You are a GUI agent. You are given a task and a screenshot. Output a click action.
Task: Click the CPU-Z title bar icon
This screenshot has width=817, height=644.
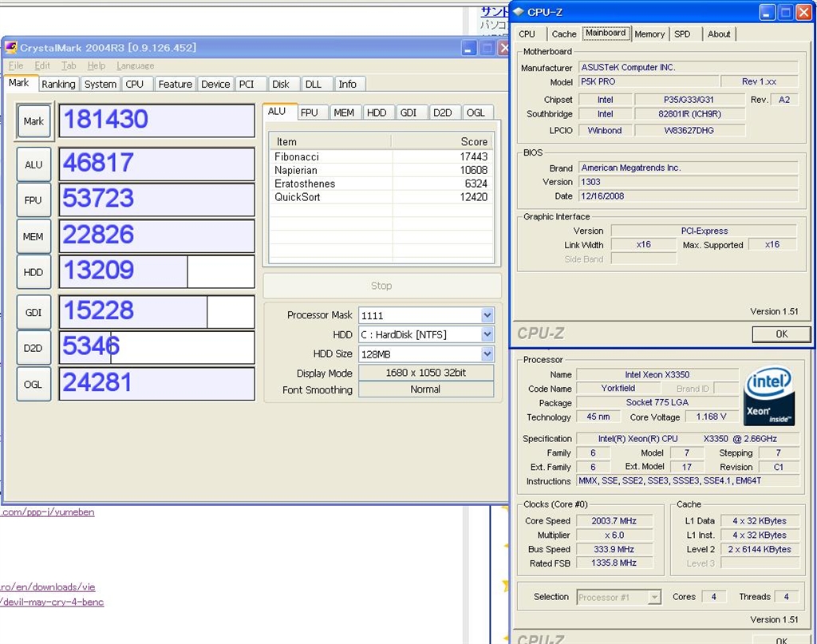coord(519,12)
